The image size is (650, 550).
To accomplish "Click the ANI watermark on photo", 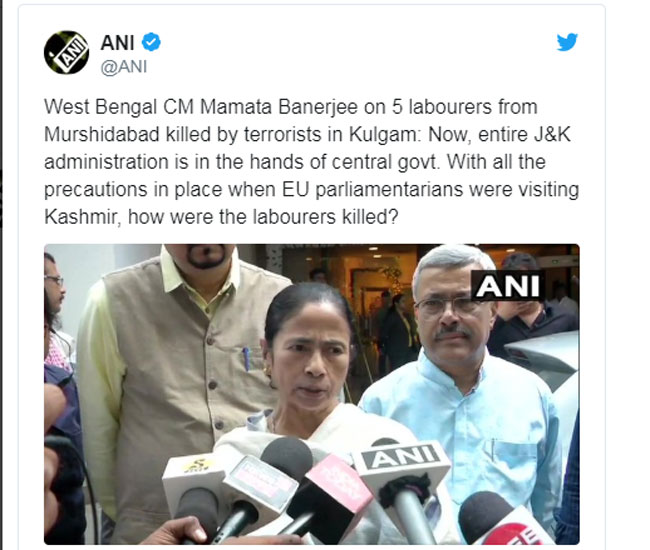I will [x=508, y=286].
